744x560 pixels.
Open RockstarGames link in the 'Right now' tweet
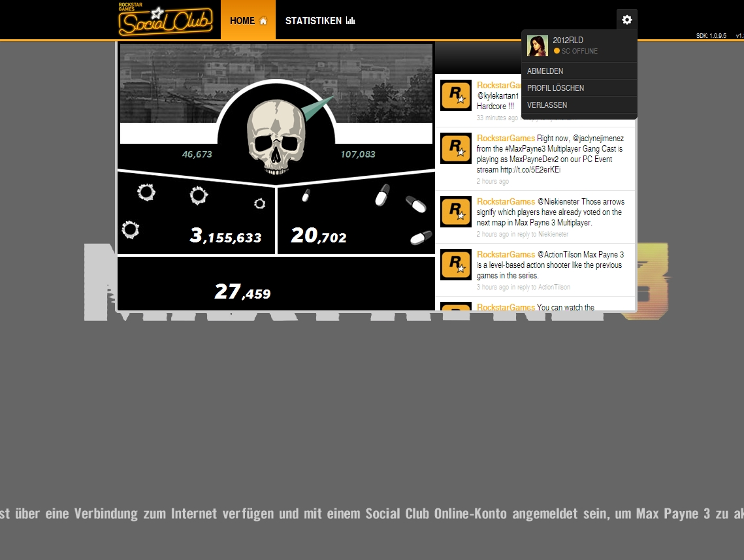[x=506, y=138]
